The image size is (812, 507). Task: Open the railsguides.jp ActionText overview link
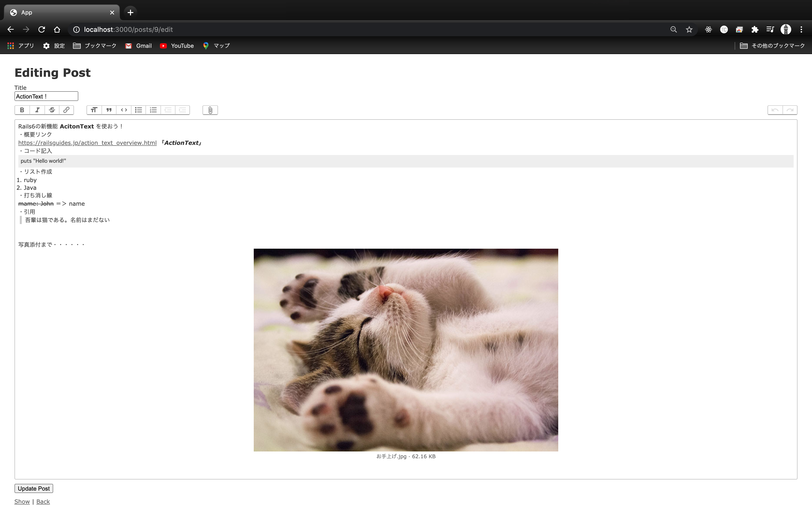(x=87, y=142)
